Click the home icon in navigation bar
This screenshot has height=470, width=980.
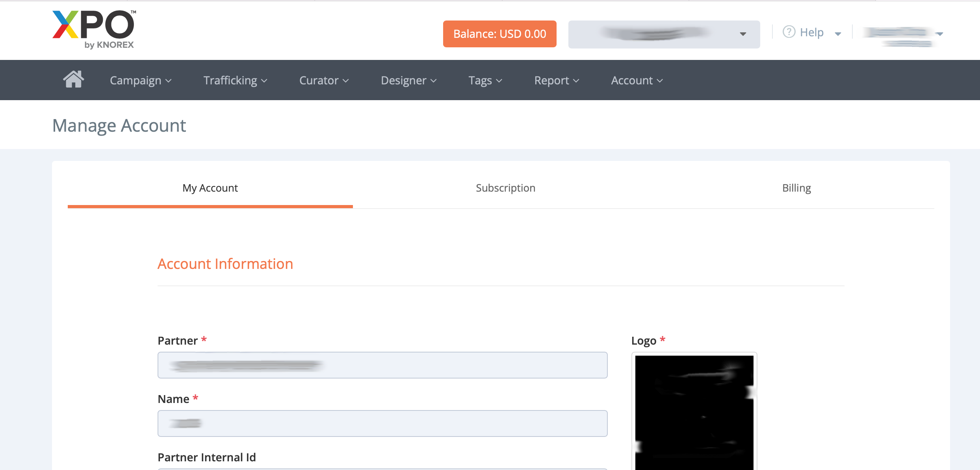click(74, 80)
